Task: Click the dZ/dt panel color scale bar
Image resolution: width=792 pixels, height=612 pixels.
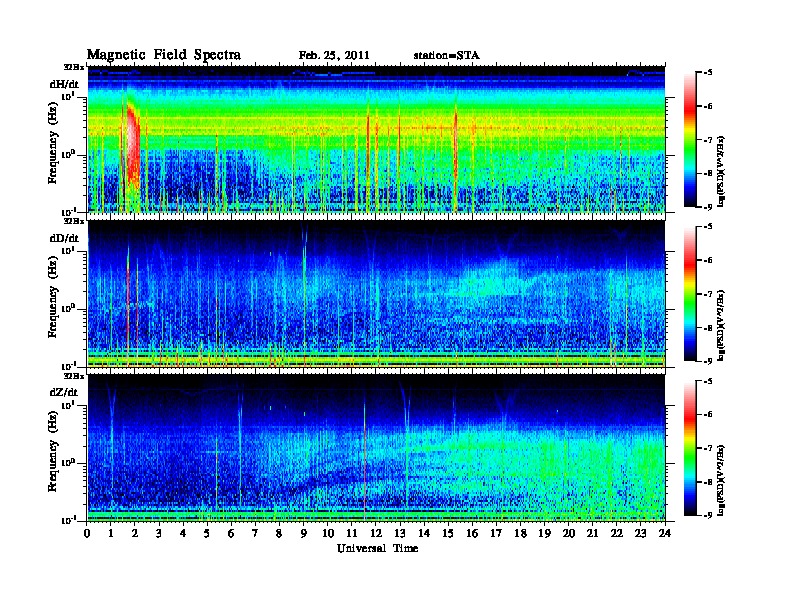Action: [x=690, y=448]
